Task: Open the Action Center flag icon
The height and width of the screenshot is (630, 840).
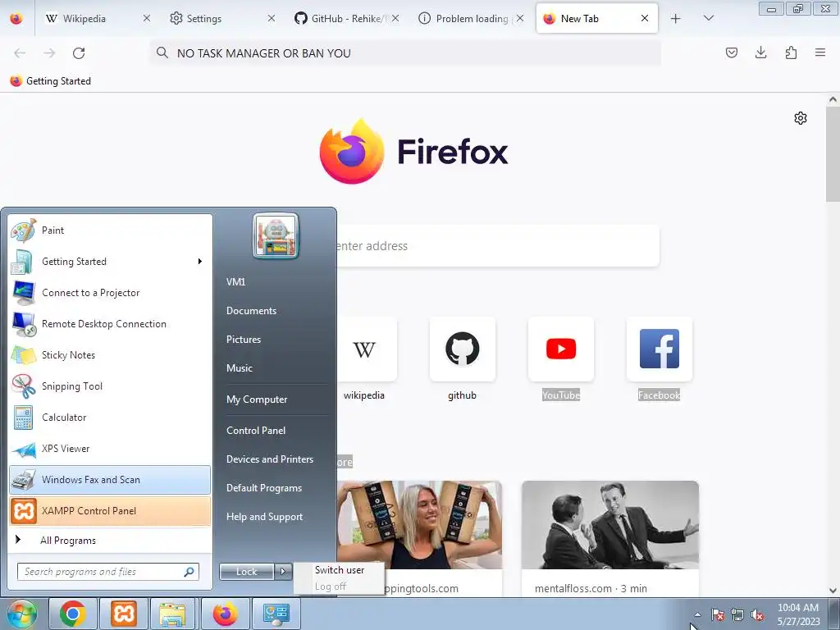Action: click(718, 615)
